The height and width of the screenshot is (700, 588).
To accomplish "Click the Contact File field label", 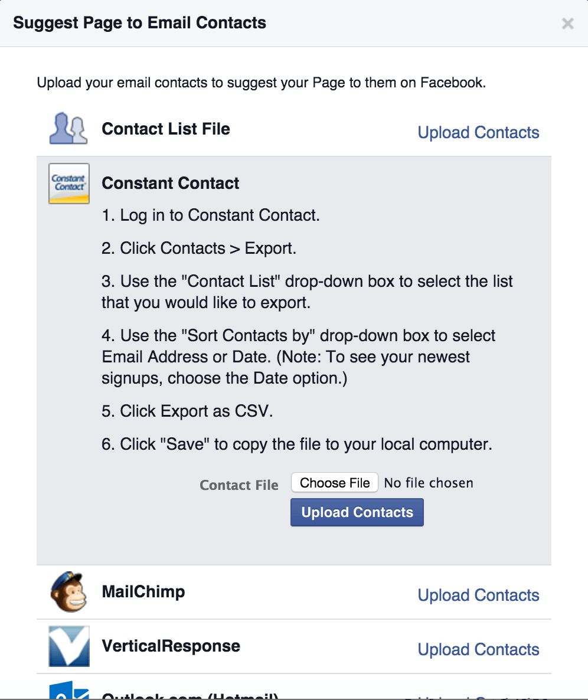I will pos(239,486).
